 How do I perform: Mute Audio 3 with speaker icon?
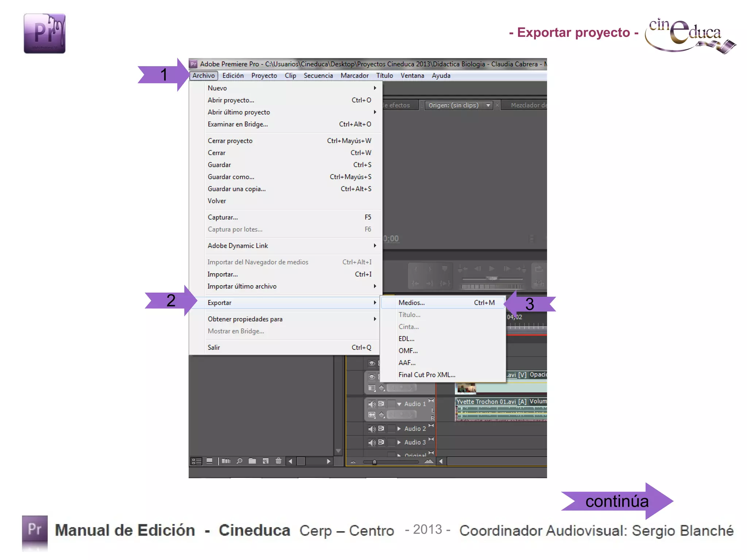372,442
